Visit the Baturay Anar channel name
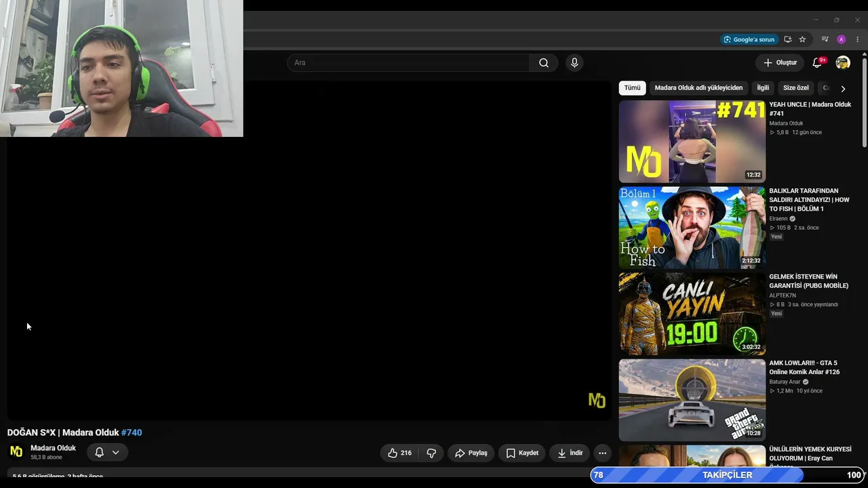 785,382
